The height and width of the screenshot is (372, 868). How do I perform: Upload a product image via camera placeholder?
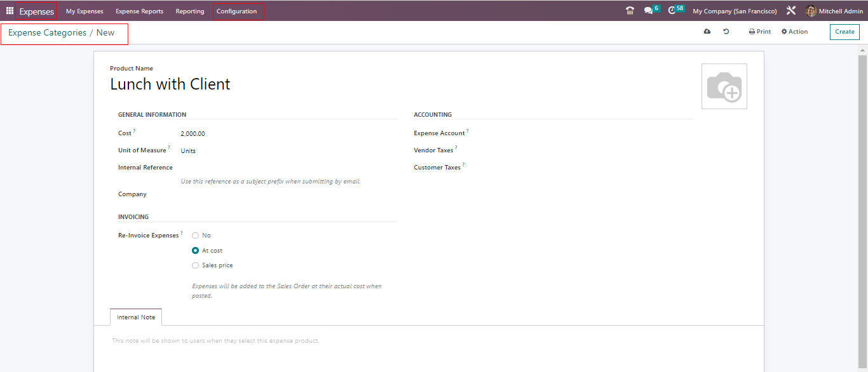[724, 86]
